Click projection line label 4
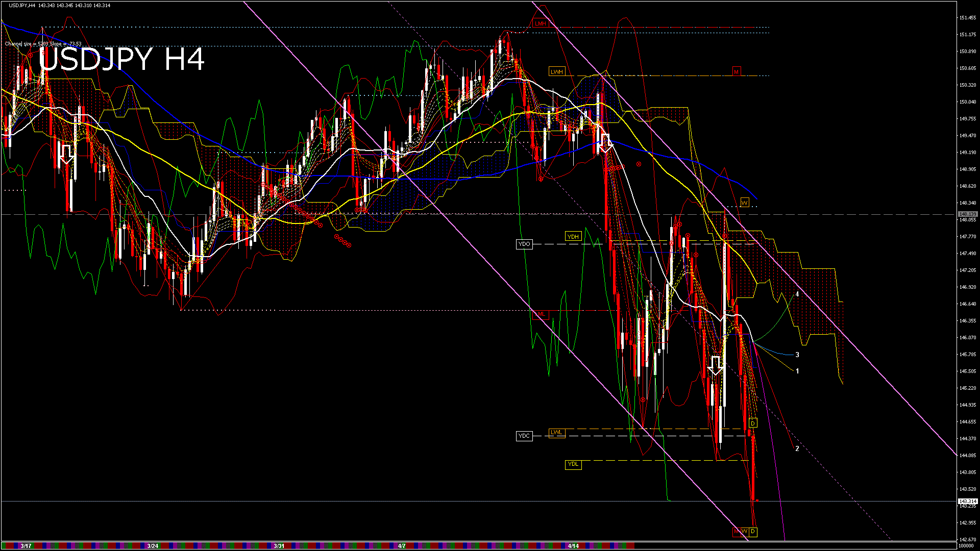 coord(797,294)
